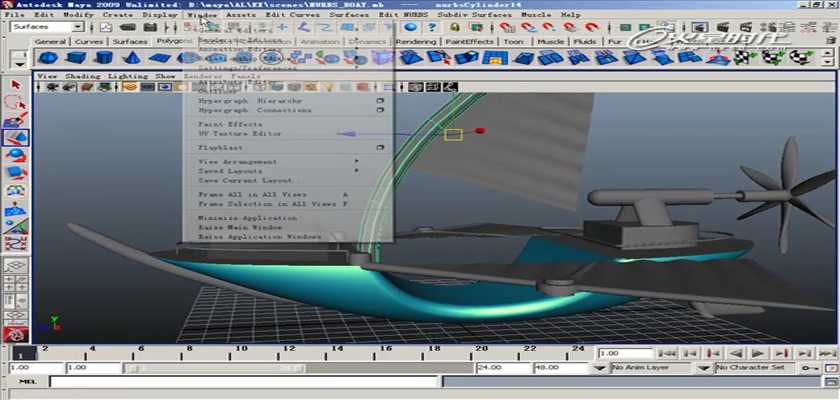The height and width of the screenshot is (400, 840).
Task: Toggle Use All Lights bulb icon
Action: point(329,86)
